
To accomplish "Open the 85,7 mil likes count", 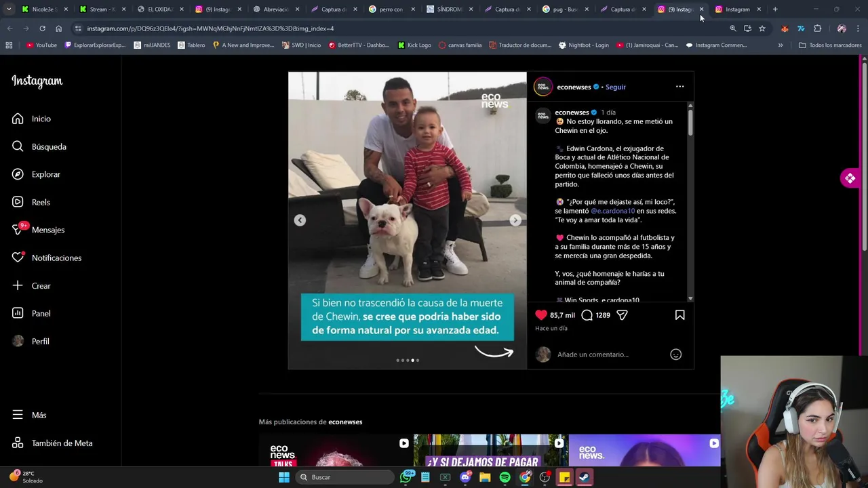I will click(562, 315).
